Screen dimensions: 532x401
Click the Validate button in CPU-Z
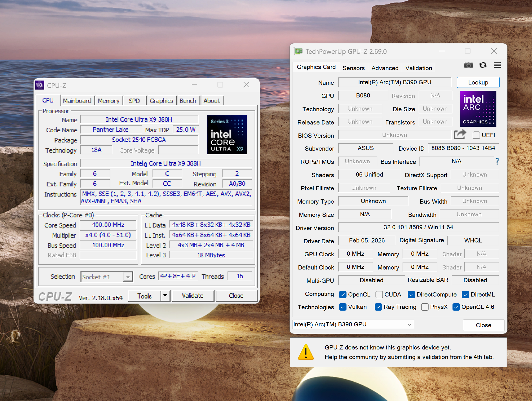click(193, 296)
